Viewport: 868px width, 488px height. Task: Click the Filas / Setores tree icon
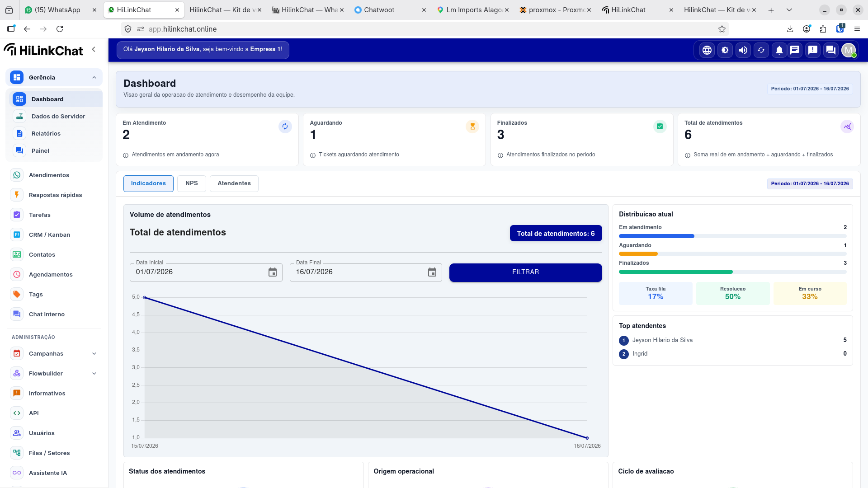point(17,453)
